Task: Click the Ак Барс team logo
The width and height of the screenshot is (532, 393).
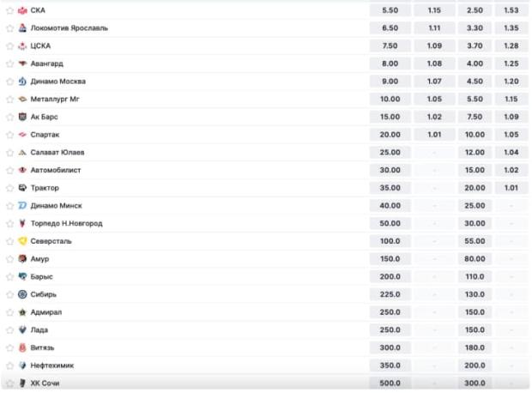Action: pyautogui.click(x=22, y=117)
